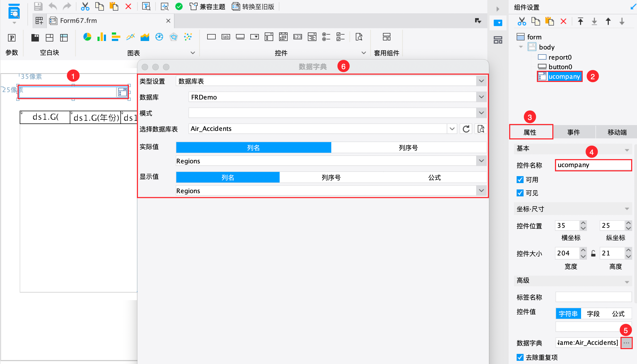Open the 类型设置 dropdown

(481, 81)
